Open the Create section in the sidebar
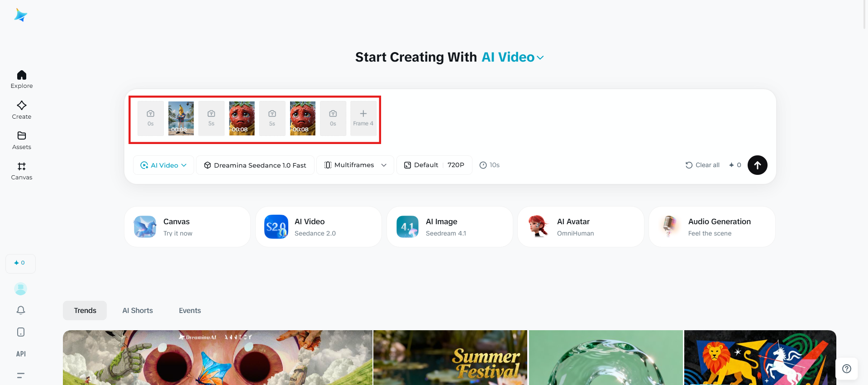Image resolution: width=868 pixels, height=385 pixels. (x=22, y=110)
